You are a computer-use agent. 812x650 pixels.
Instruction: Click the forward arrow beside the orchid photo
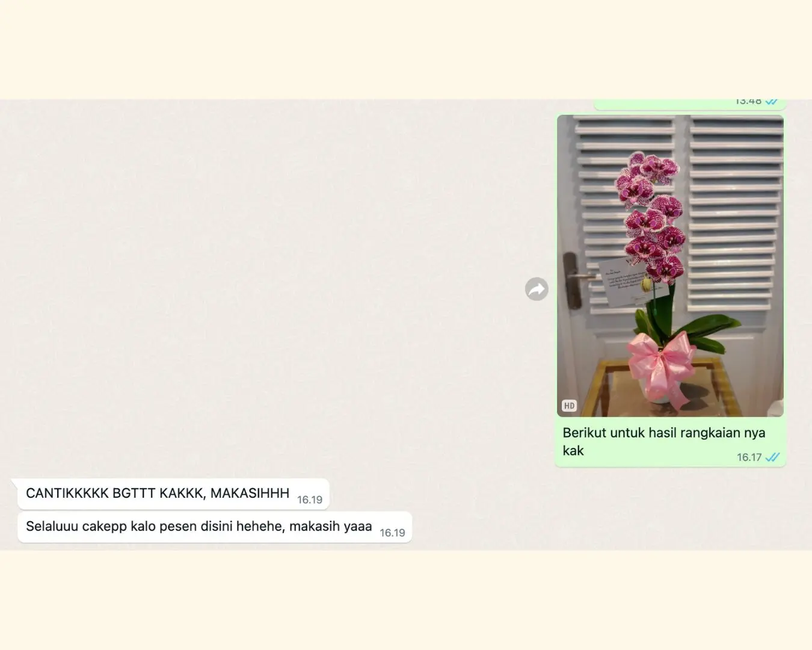pyautogui.click(x=537, y=289)
